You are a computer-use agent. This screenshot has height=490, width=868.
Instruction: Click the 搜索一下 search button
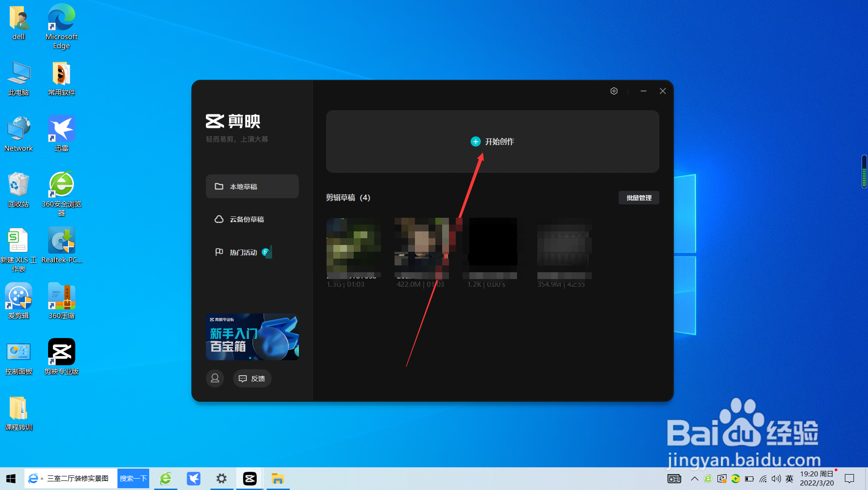click(133, 479)
